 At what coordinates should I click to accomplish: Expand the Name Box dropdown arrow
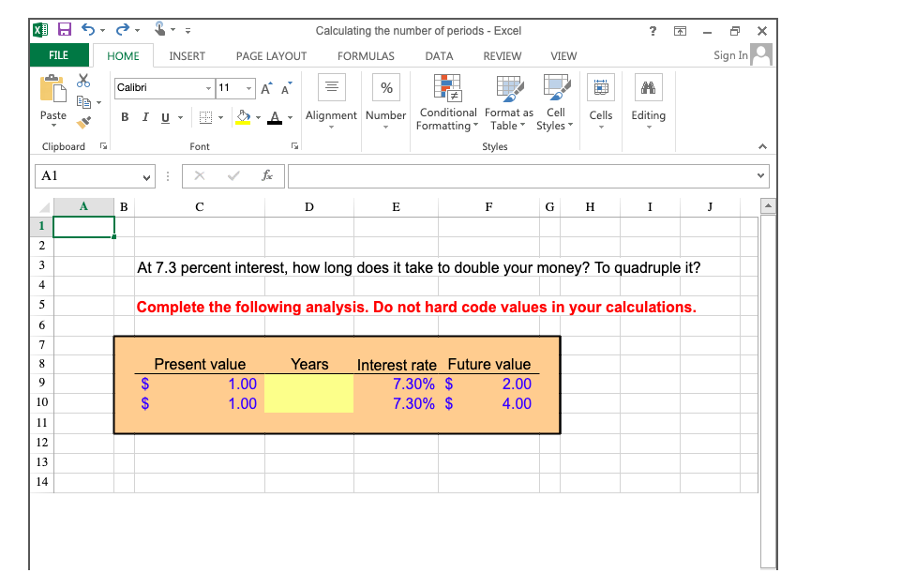146,177
